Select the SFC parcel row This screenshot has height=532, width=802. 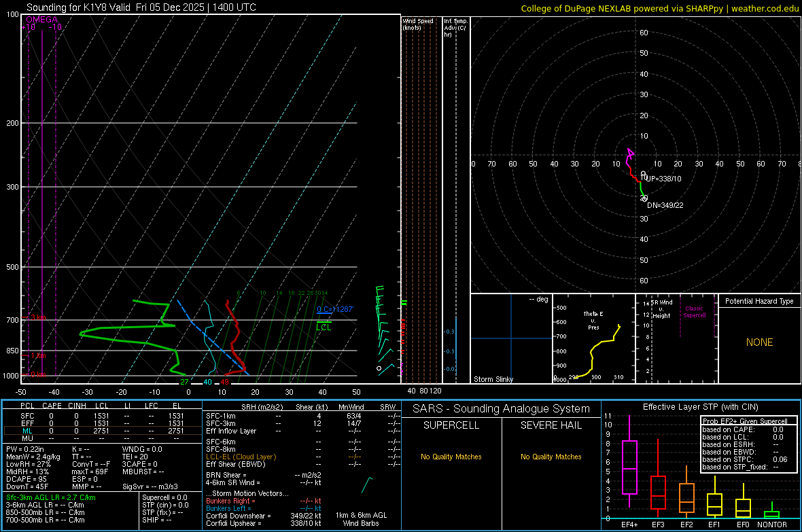pyautogui.click(x=102, y=416)
